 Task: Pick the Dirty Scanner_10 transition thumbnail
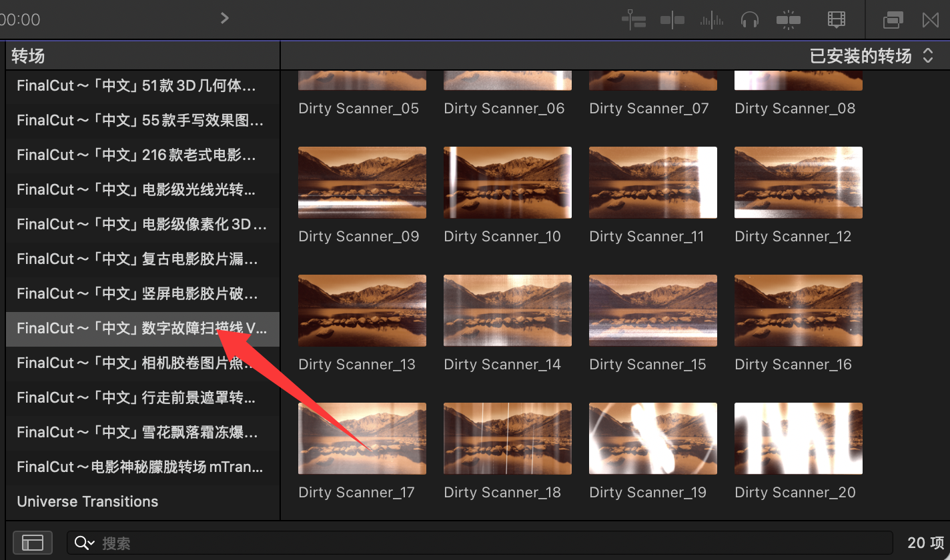507,183
